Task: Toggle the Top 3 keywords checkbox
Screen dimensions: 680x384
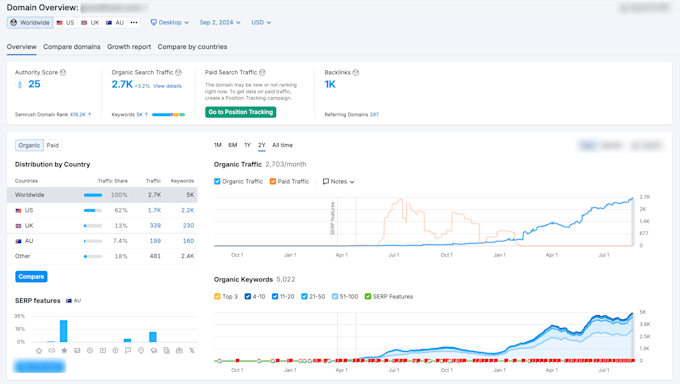Action: click(x=217, y=296)
